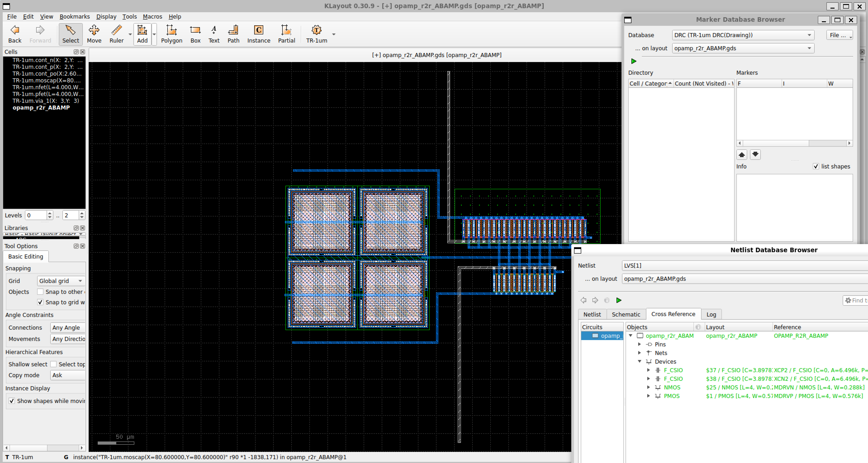Click the TR-1um technology icon
This screenshot has height=463, width=868.
coord(316,34)
